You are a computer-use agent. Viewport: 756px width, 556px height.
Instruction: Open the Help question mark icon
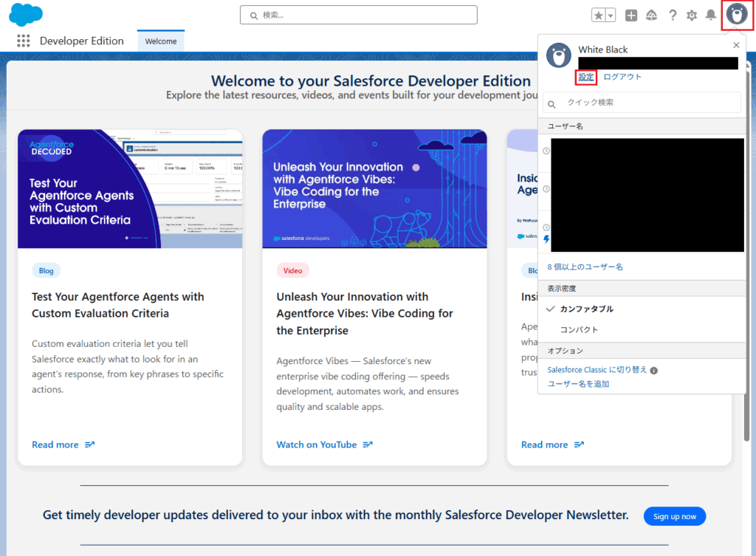(x=673, y=16)
